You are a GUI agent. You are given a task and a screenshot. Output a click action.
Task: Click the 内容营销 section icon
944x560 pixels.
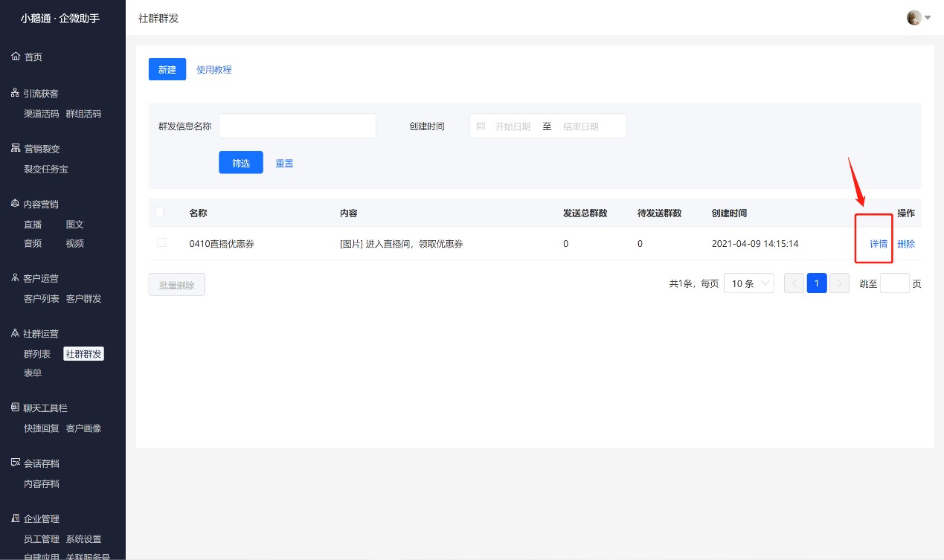16,204
